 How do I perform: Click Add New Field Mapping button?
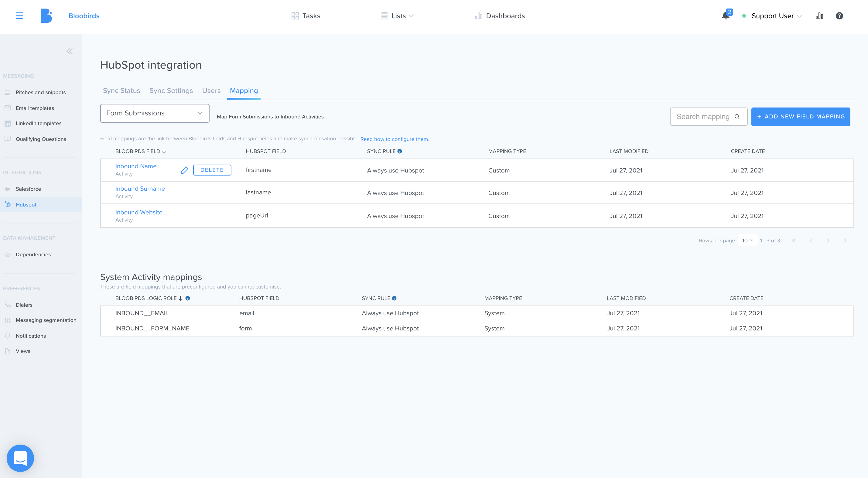[801, 117]
